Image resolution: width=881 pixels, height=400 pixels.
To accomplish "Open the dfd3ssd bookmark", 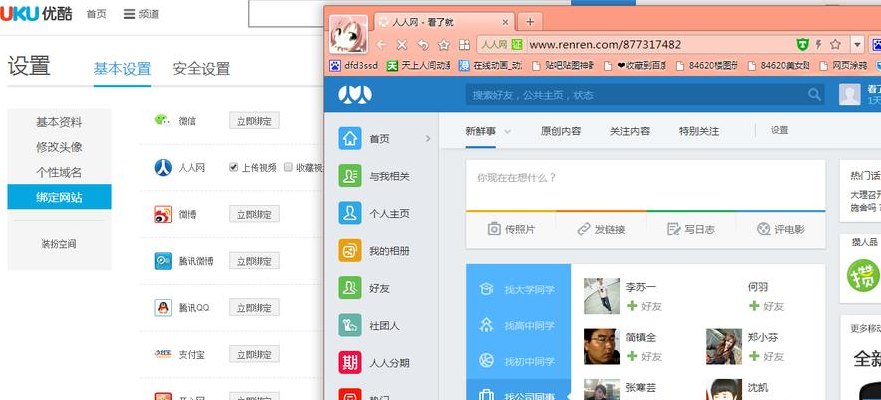I will coord(354,66).
